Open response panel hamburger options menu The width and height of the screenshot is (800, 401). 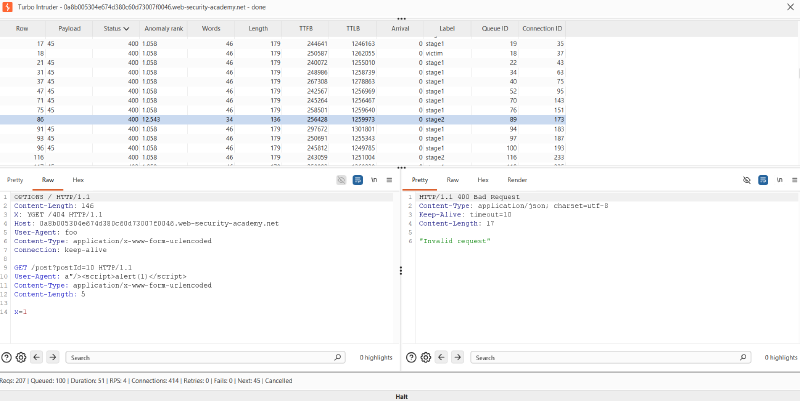(795, 180)
